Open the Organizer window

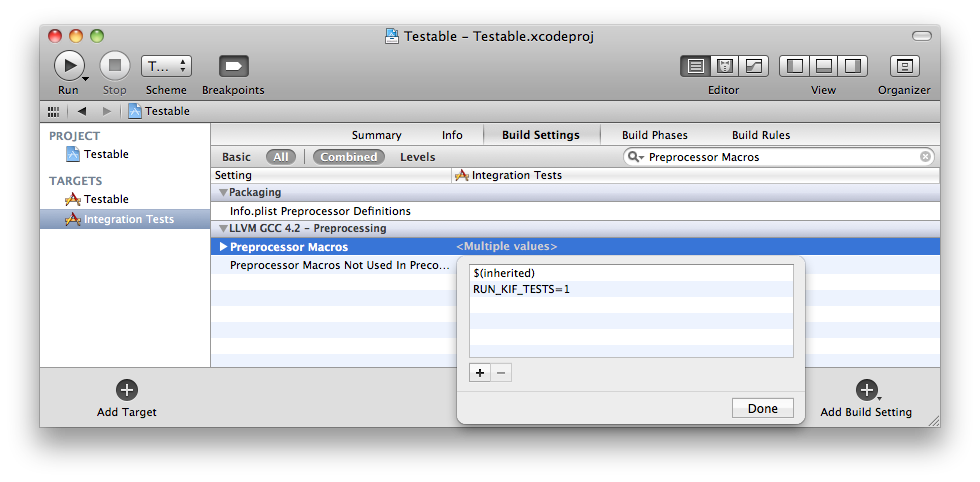904,66
